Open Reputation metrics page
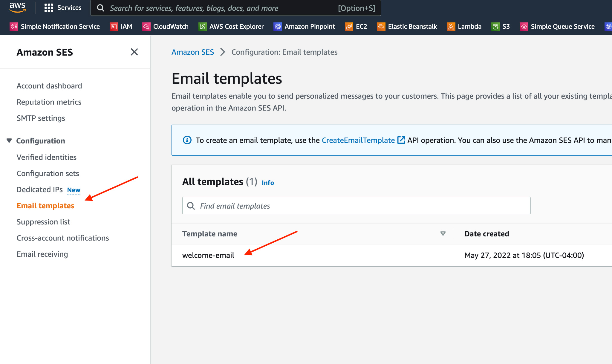This screenshot has height=364, width=612. [x=49, y=102]
